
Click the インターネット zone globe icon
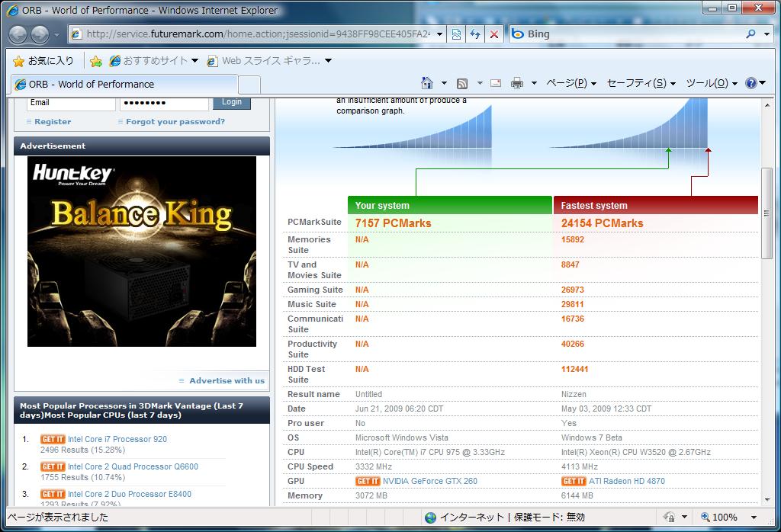pos(430,518)
